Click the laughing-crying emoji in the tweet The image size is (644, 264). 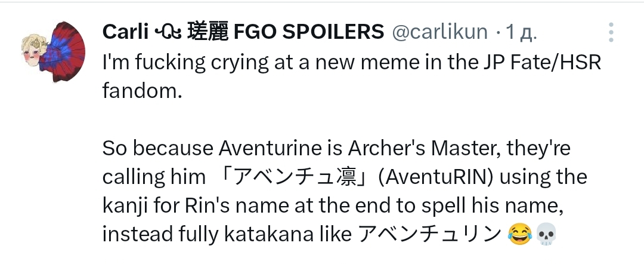tap(519, 235)
